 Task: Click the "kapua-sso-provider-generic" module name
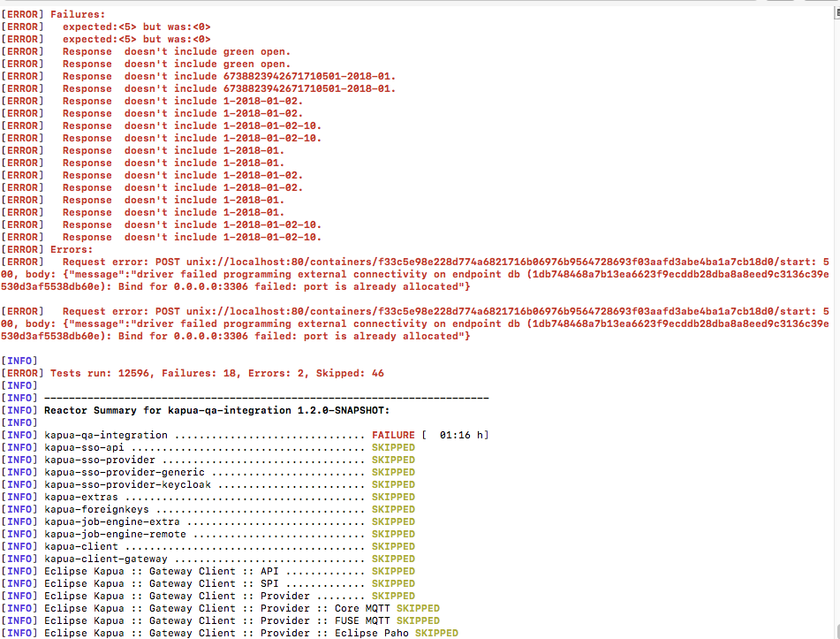tap(125, 472)
